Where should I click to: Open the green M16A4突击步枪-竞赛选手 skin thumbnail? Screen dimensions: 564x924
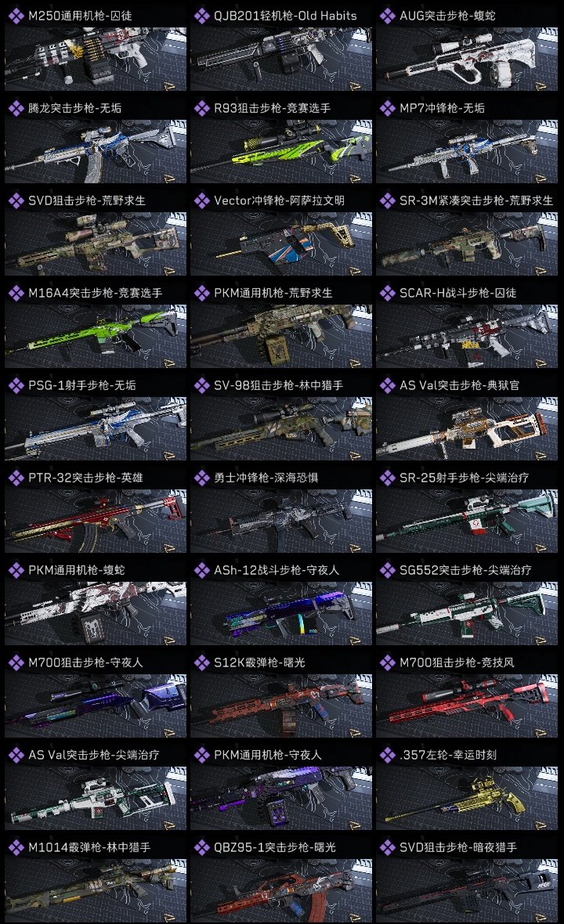click(x=96, y=337)
